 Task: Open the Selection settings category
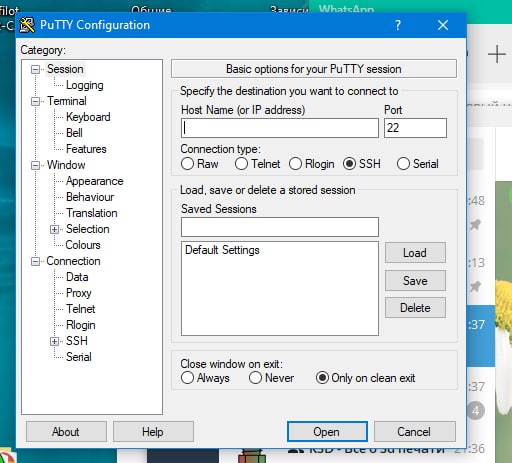click(88, 229)
